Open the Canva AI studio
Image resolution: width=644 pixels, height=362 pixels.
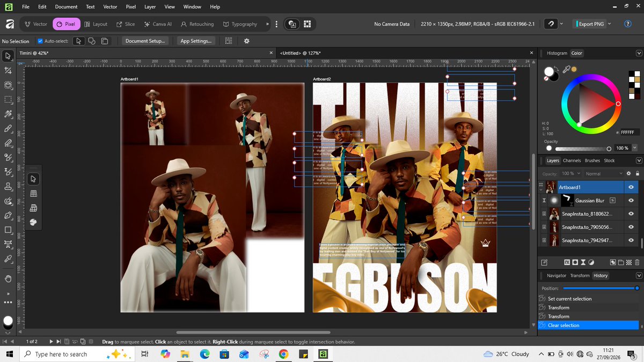pyautogui.click(x=158, y=24)
